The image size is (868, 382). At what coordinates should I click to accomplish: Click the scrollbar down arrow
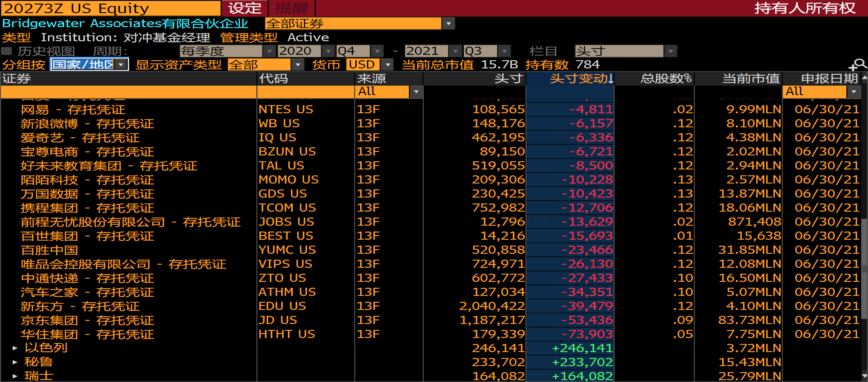click(x=864, y=376)
